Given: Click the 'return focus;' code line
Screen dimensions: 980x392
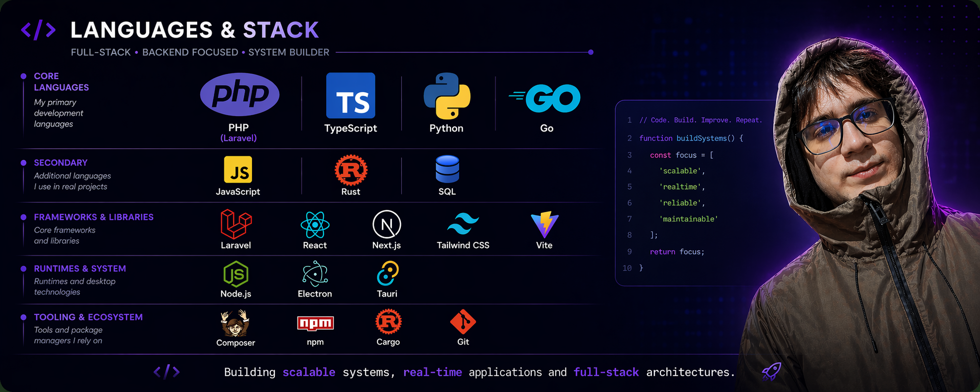Looking at the screenshot, I should (x=677, y=252).
